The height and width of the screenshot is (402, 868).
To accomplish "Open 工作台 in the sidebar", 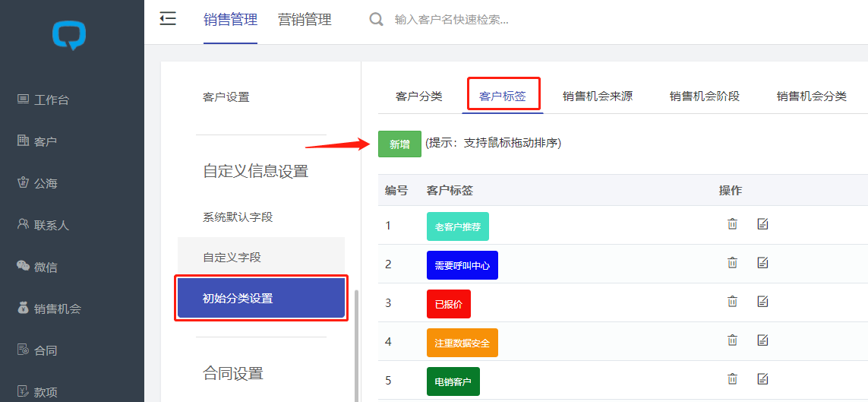I will pos(43,100).
